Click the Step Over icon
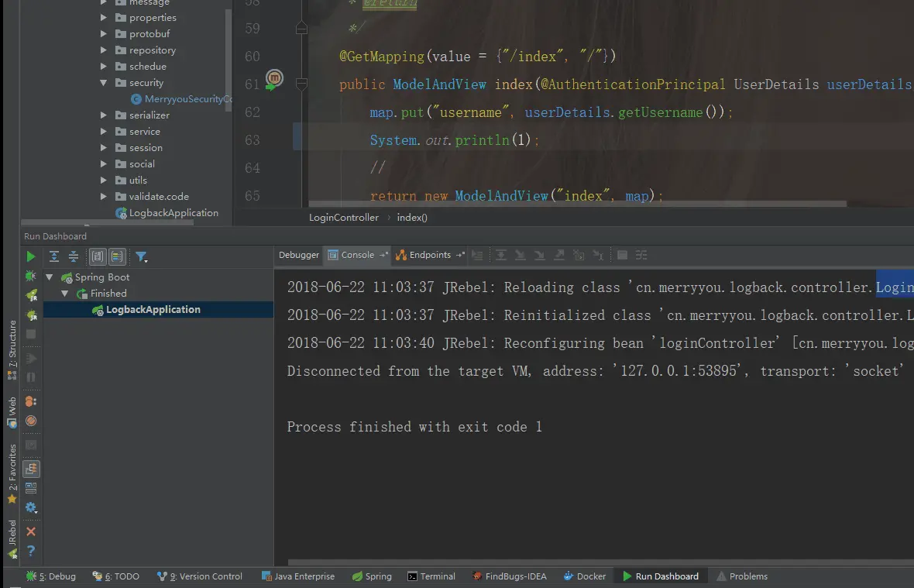This screenshot has height=588, width=914. pyautogui.click(x=500, y=255)
